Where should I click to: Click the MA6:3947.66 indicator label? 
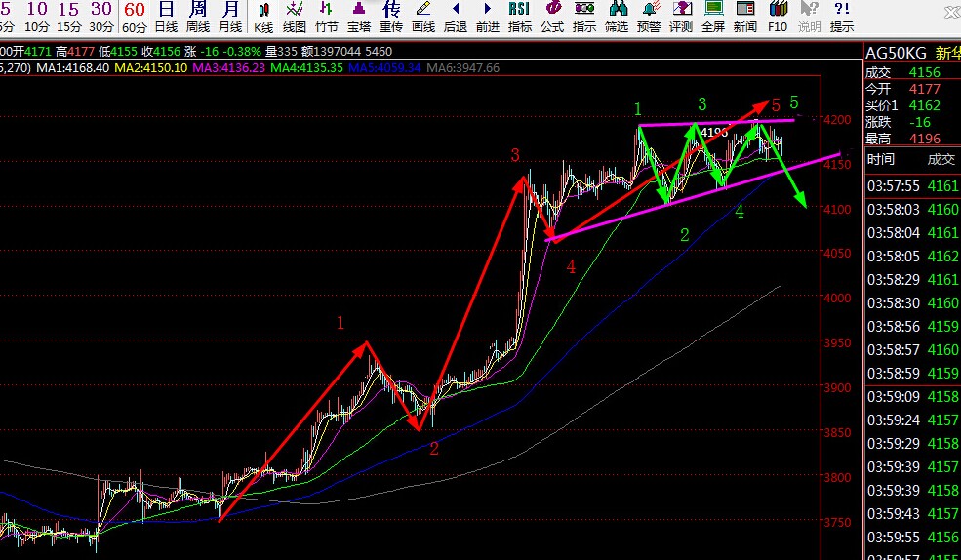(462, 68)
